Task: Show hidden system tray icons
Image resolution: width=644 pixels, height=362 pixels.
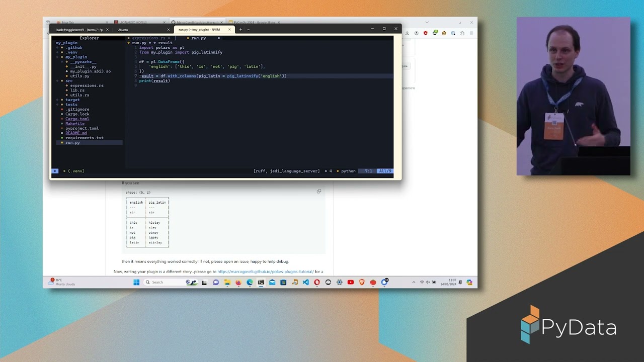Action: (414, 282)
